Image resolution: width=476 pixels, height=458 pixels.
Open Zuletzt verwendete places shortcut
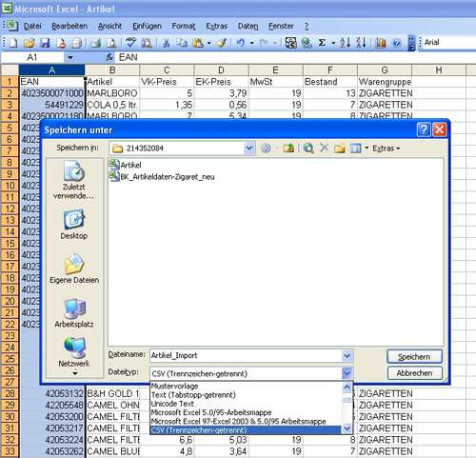pyautogui.click(x=74, y=180)
